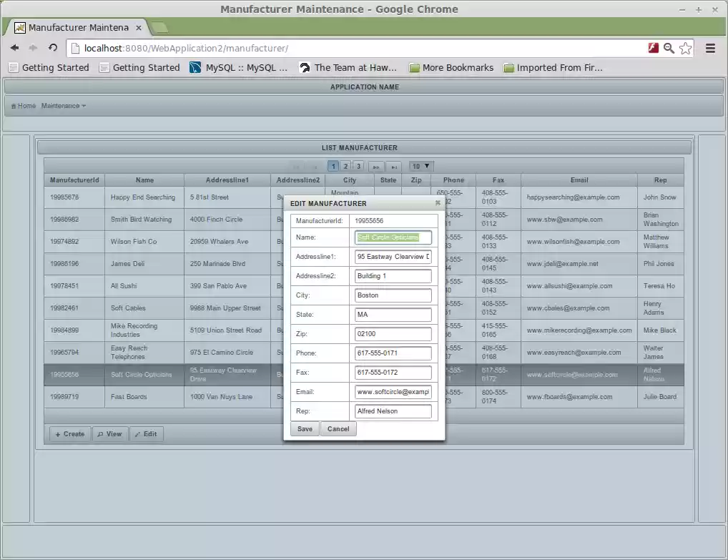
Task: Save the manufacturer changes
Action: pyautogui.click(x=305, y=429)
